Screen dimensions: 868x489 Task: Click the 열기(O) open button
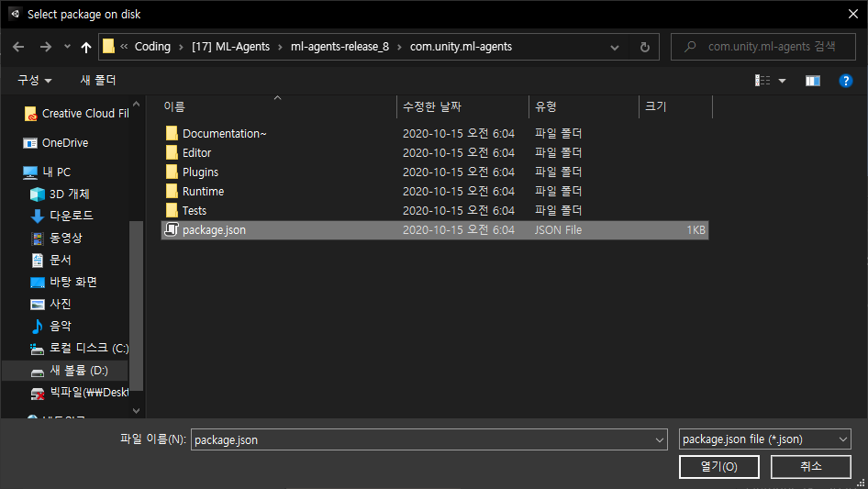click(x=719, y=467)
